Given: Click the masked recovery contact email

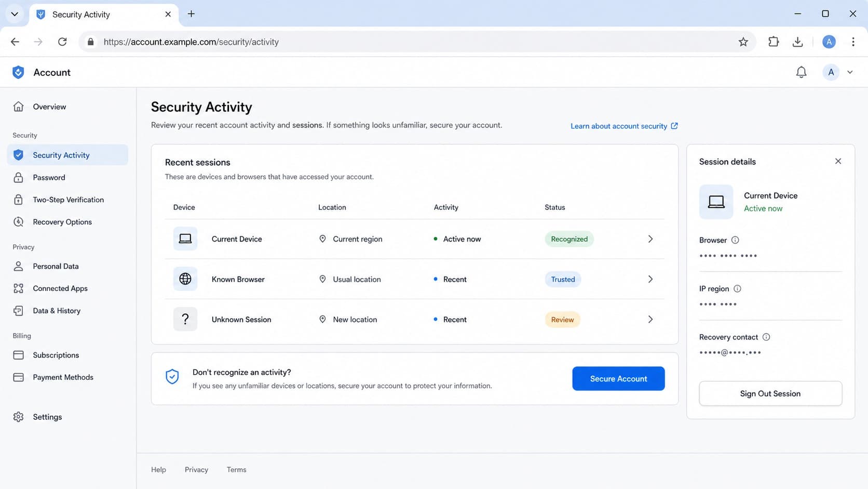Looking at the screenshot, I should point(730,352).
